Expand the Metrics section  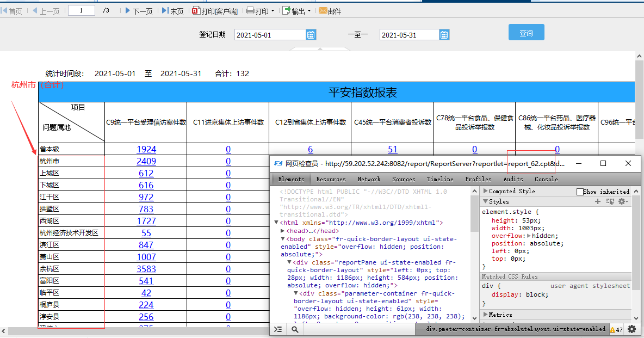[x=486, y=315]
